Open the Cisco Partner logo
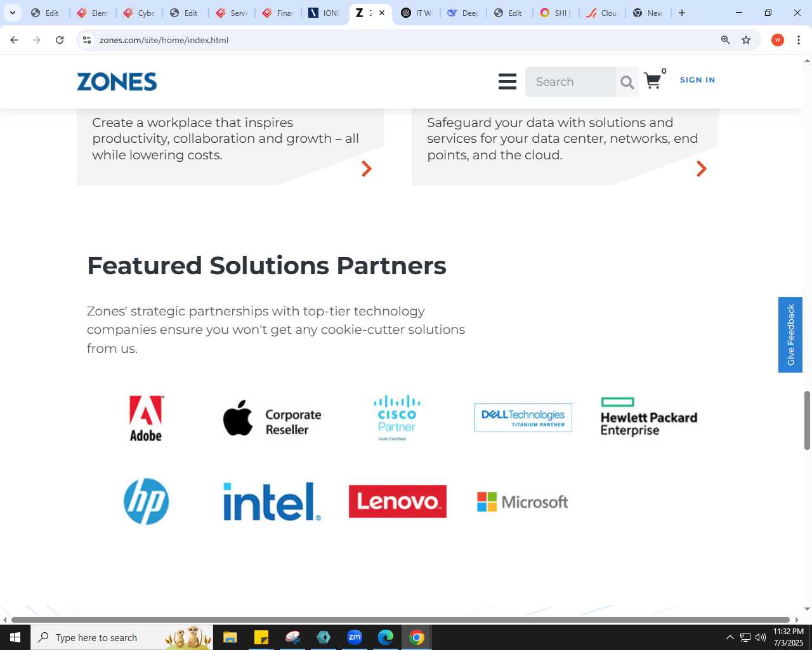This screenshot has width=812, height=650. tap(397, 418)
